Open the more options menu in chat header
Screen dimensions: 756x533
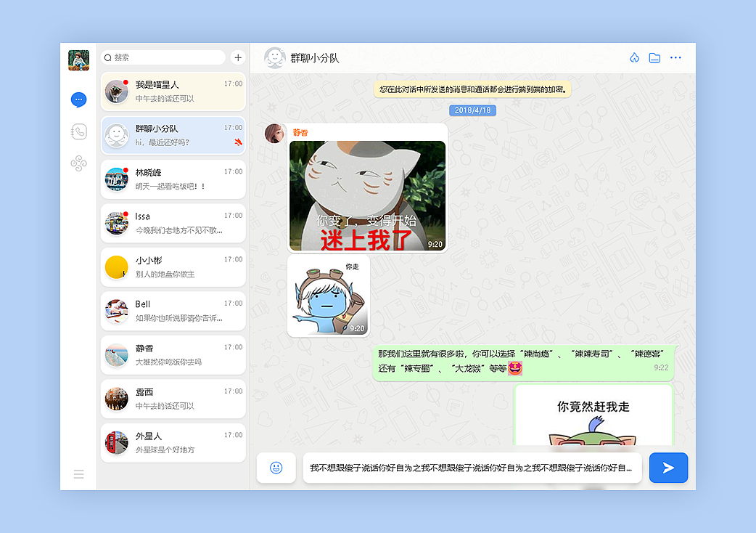pos(675,57)
